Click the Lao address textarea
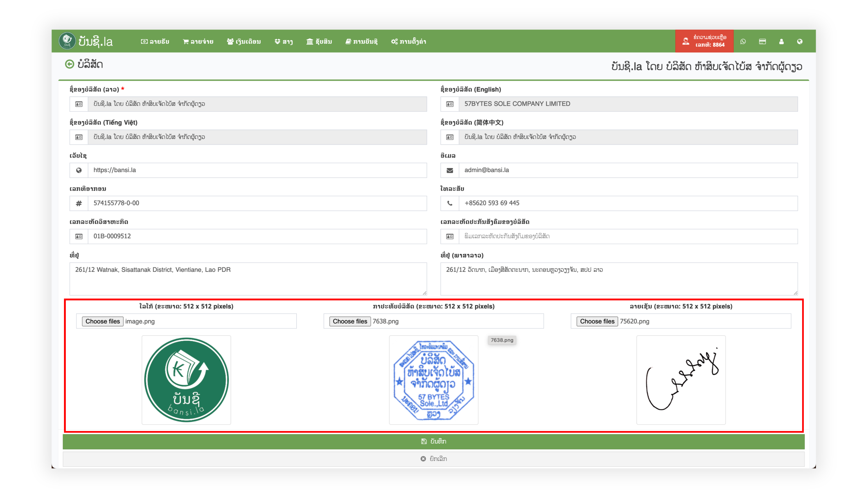The image size is (868, 498). 619,279
